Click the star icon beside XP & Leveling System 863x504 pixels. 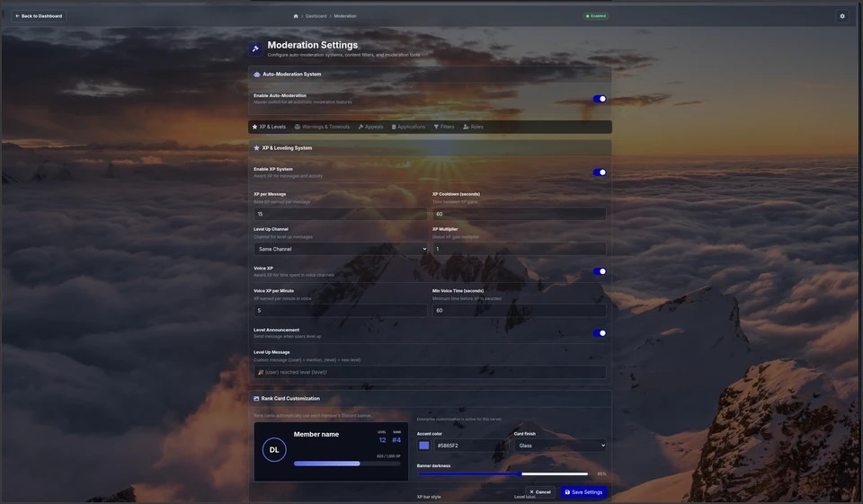click(256, 148)
